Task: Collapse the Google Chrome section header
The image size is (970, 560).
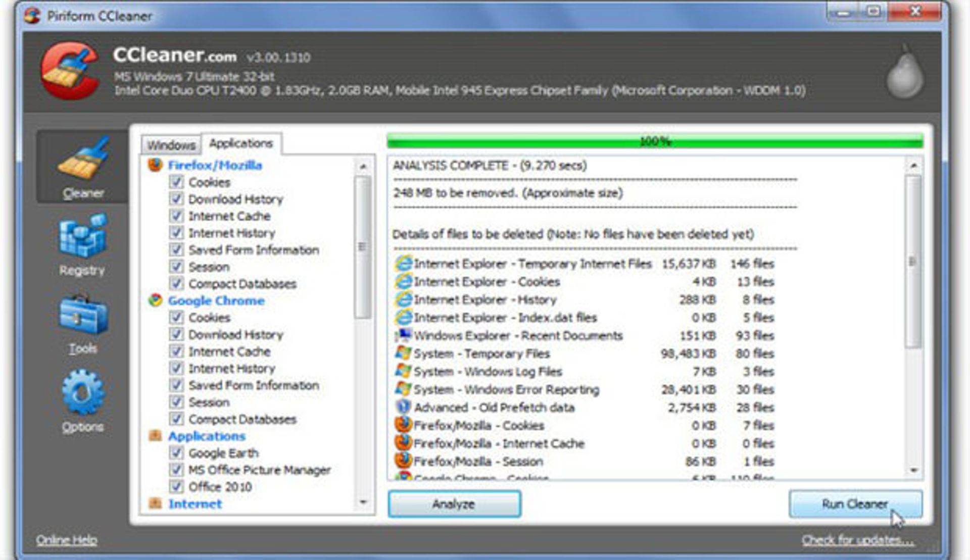Action: (x=217, y=300)
